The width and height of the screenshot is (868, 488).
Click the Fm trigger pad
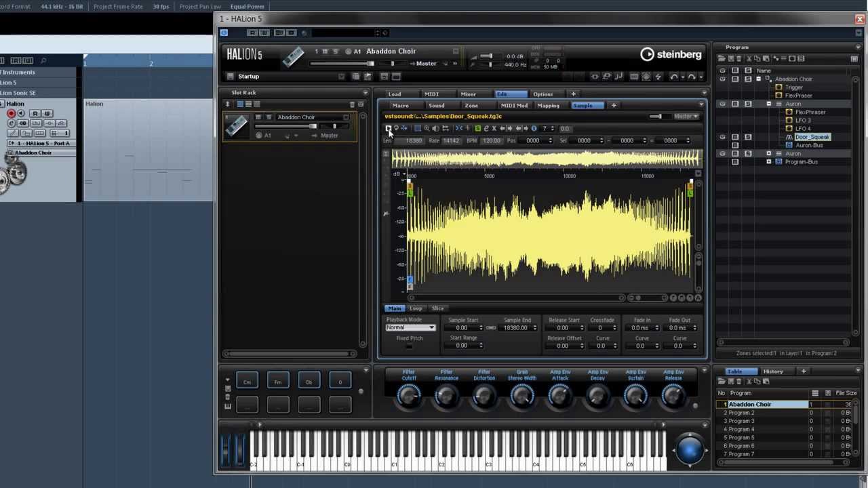pyautogui.click(x=278, y=382)
